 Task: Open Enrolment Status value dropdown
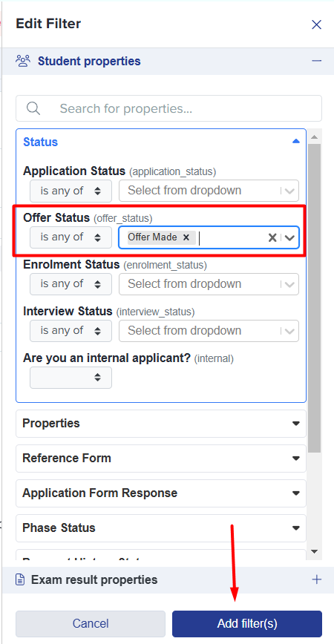[209, 284]
